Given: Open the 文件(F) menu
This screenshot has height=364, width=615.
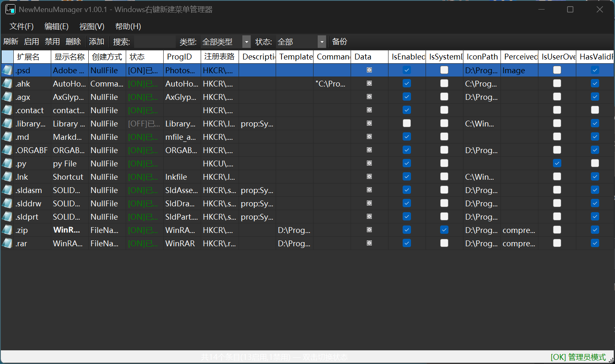Looking at the screenshot, I should (22, 27).
